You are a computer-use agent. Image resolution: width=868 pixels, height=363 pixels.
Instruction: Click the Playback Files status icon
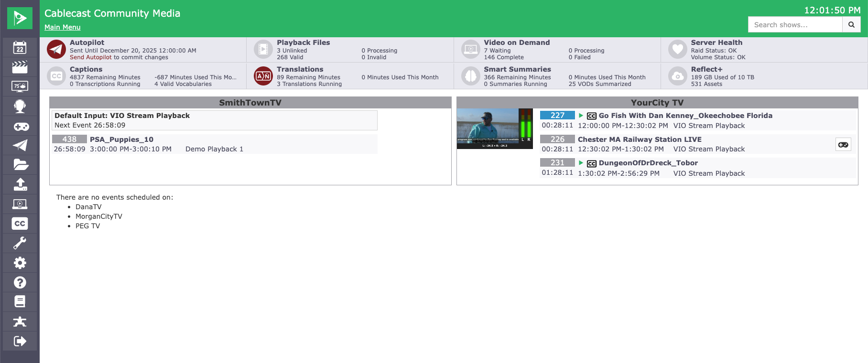coord(263,49)
